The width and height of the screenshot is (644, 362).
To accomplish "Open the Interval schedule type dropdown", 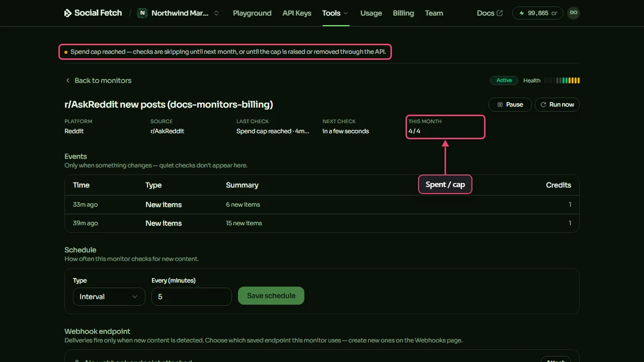I will (109, 297).
